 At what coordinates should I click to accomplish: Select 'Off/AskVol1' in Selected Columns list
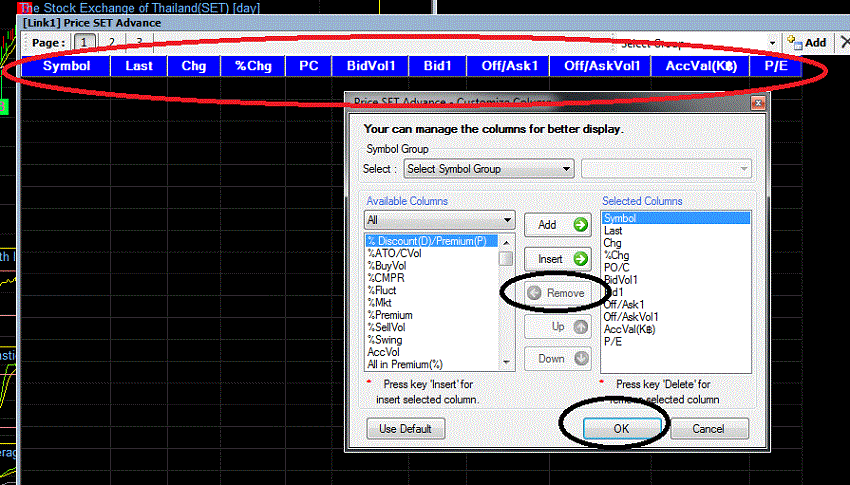tap(675, 317)
